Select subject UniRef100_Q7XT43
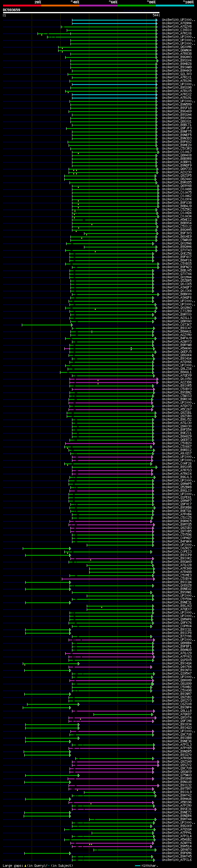The image size is (197, 868). [177, 250]
